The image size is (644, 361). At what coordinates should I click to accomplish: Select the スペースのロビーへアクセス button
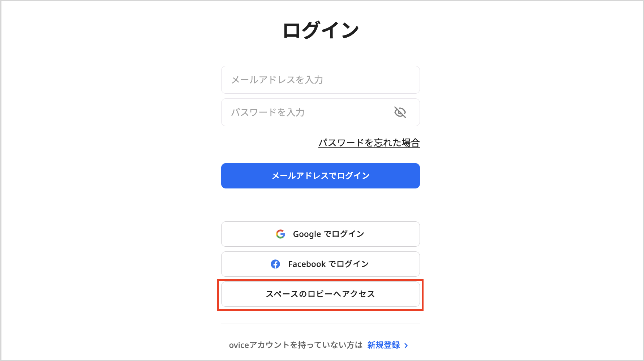coord(320,294)
